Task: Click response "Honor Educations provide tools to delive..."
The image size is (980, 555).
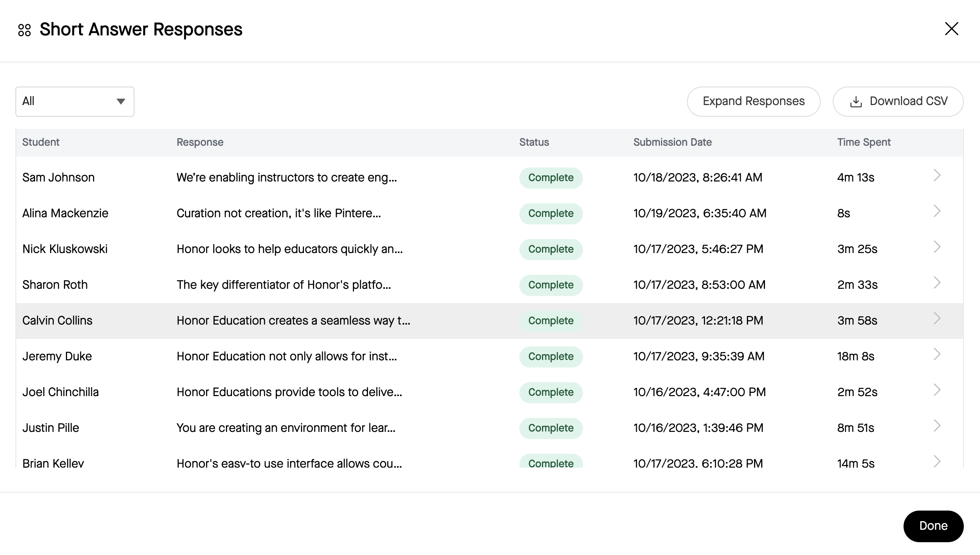Action: click(x=289, y=392)
